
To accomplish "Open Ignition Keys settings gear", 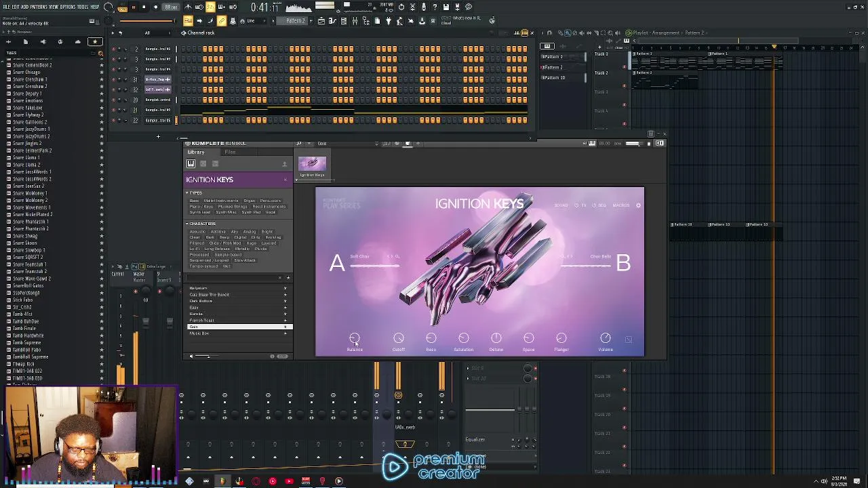I will pyautogui.click(x=638, y=205).
